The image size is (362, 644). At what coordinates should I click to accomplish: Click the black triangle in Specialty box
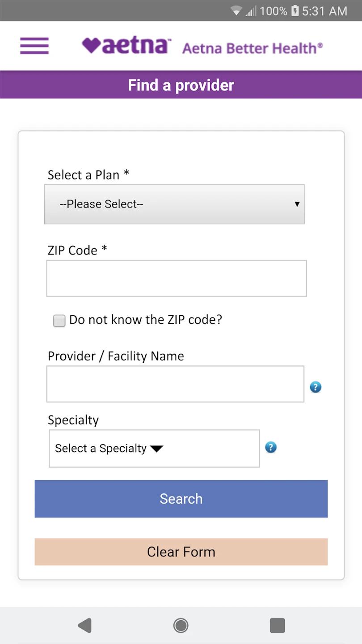[156, 449]
